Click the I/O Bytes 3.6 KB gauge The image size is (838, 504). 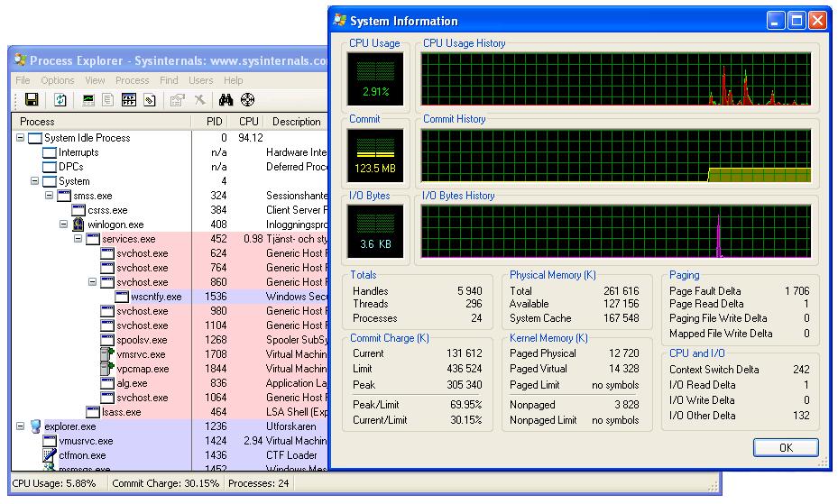[375, 231]
